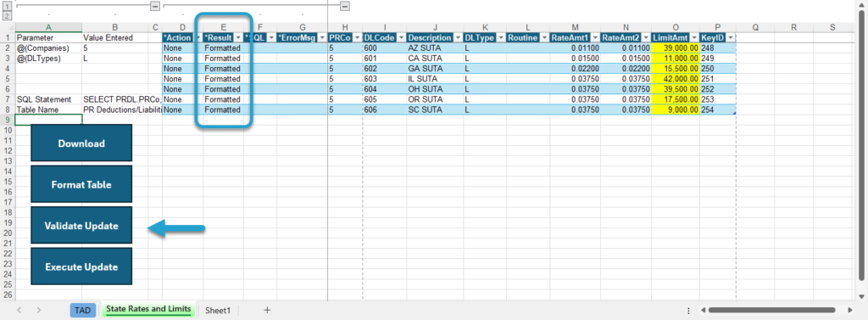The image size is (868, 320).
Task: Open the *ErrorMsg column filter dropdown
Action: (322, 37)
